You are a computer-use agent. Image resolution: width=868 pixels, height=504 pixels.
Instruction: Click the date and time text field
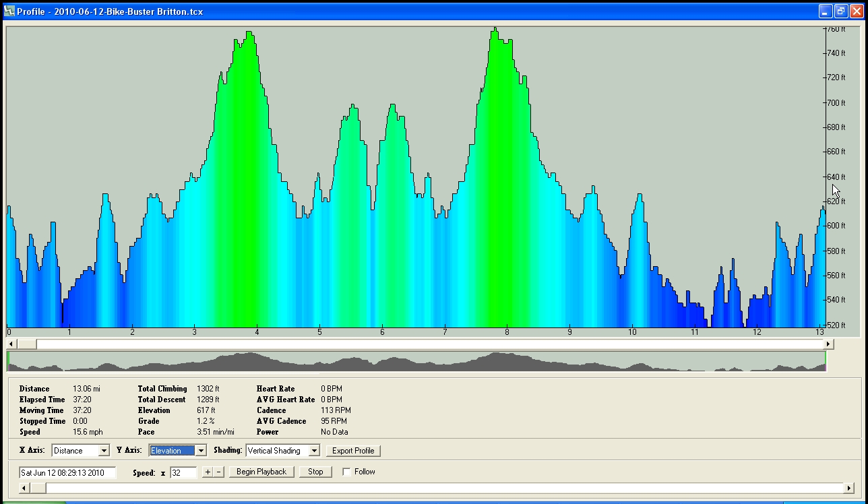click(67, 472)
